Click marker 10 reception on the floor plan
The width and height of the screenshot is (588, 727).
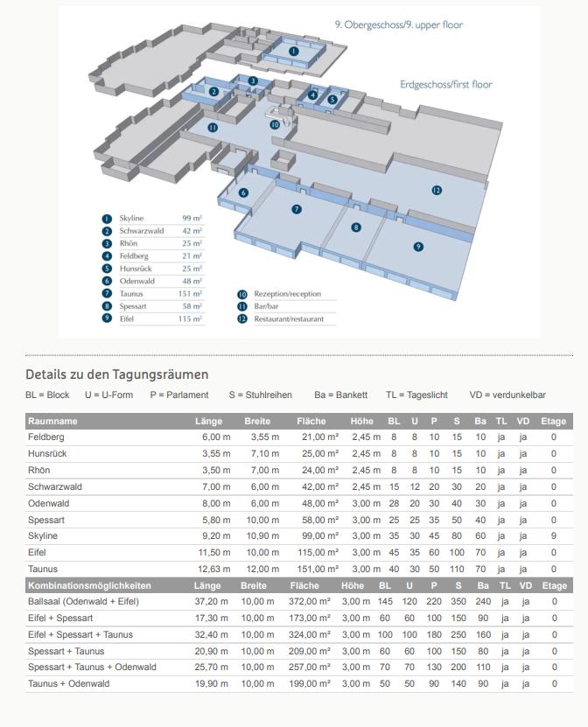275,124
